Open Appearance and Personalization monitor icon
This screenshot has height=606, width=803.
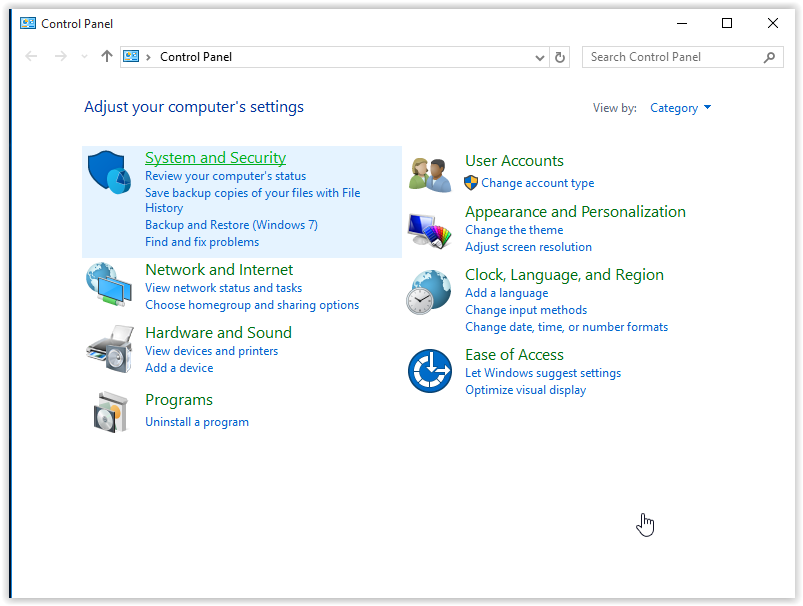click(x=430, y=231)
